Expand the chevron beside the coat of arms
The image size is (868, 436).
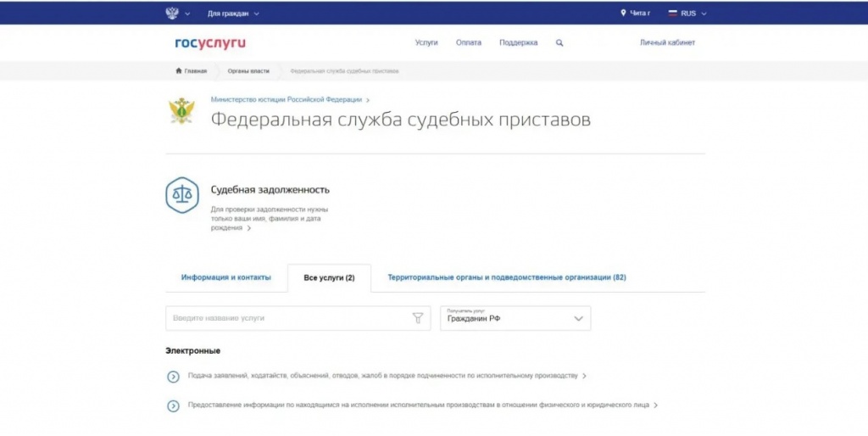pyautogui.click(x=187, y=14)
